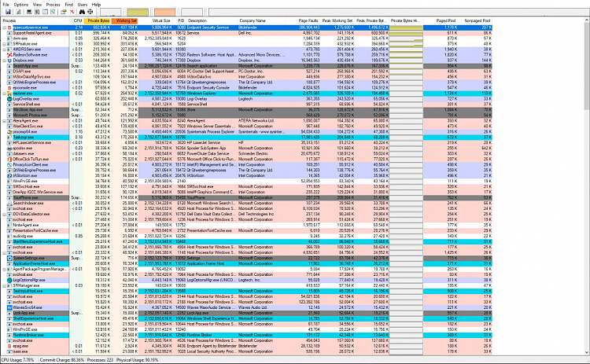Toggle the Show Lower Pane toolbar icon
The image size is (590, 364).
coord(45,12)
